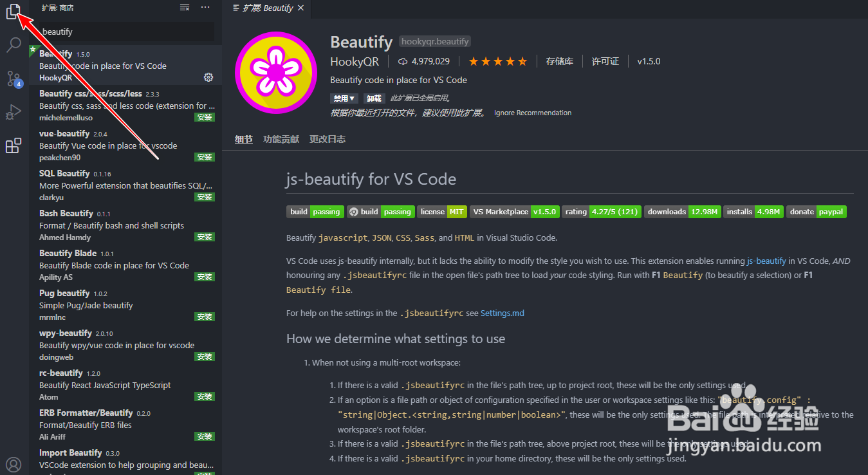Image resolution: width=868 pixels, height=475 pixels.
Task: Select SQL Beautify list entry
Action: pyautogui.click(x=125, y=185)
